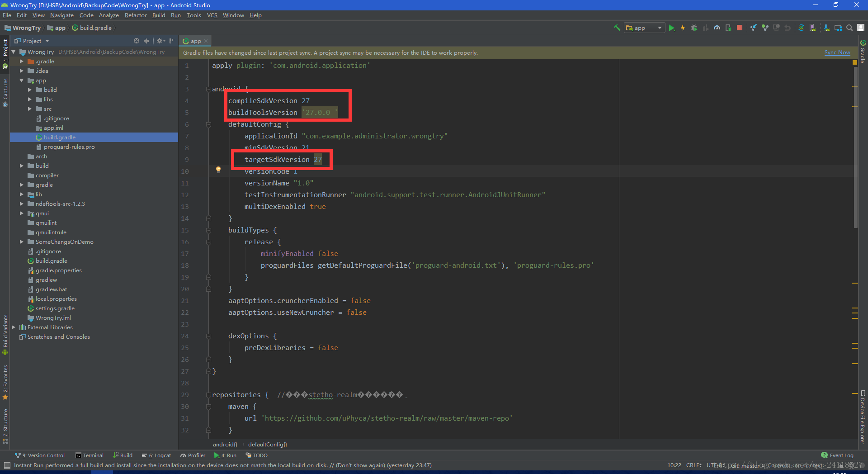Expand External Libraries node
Viewport: 868px width, 474px height.
[x=13, y=327]
